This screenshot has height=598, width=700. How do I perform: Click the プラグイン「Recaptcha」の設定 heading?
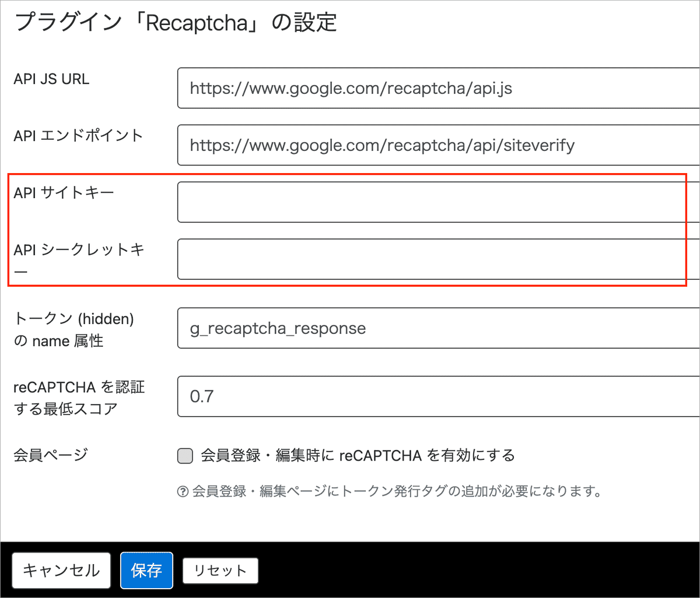coord(176,22)
